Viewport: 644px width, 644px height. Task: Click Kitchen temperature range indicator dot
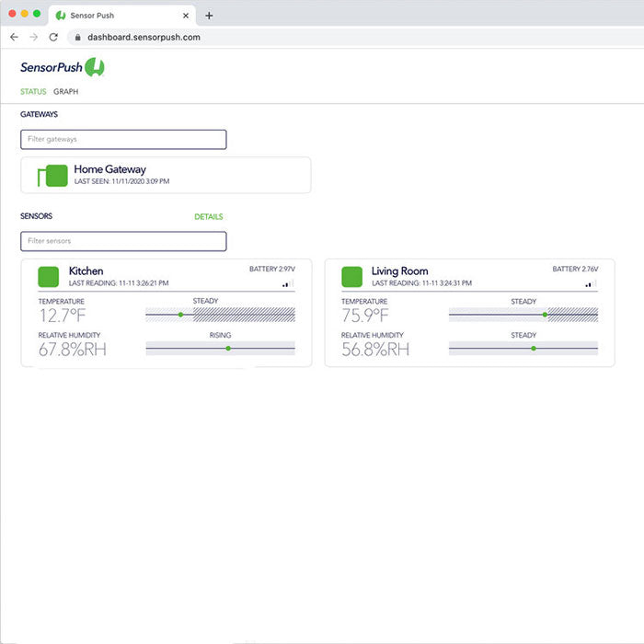181,315
